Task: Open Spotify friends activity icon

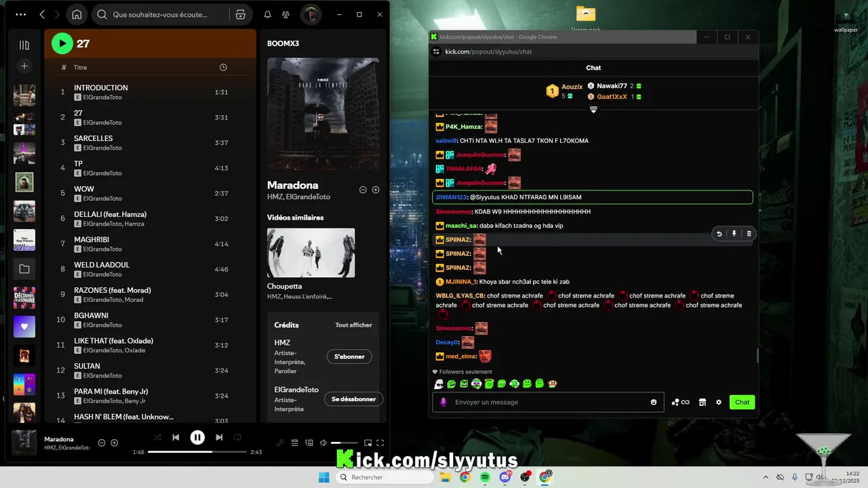Action: 285,14
